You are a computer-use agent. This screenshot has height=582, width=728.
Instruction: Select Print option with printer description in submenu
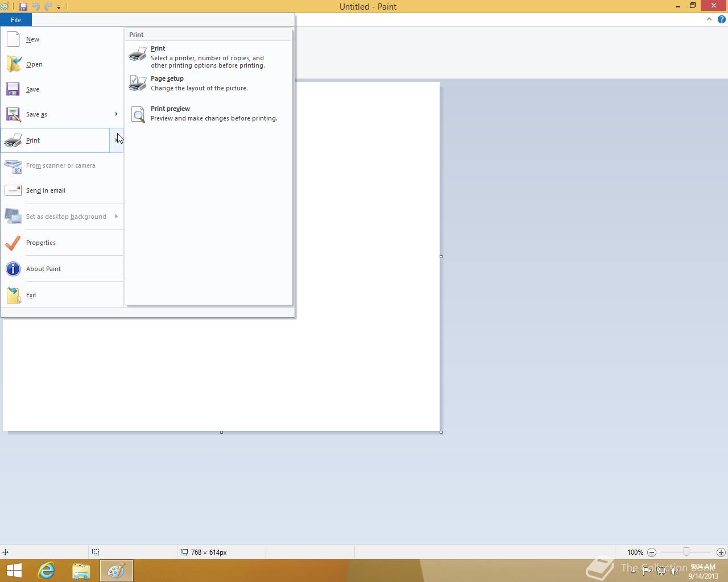point(208,57)
